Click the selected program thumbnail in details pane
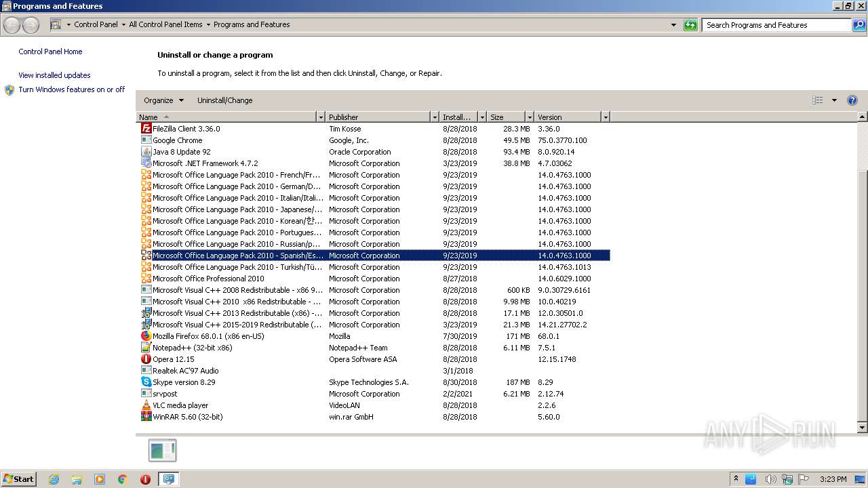868x488 pixels. coord(162,450)
